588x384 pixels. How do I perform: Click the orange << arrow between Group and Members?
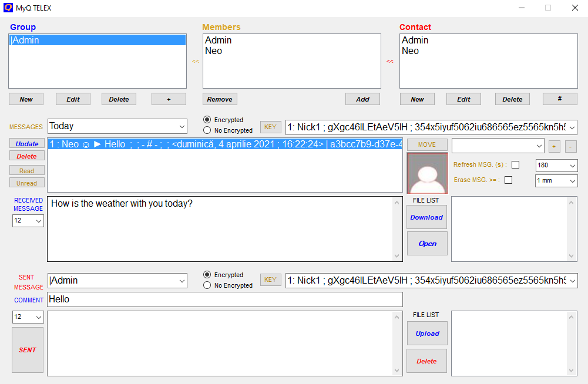196,61
